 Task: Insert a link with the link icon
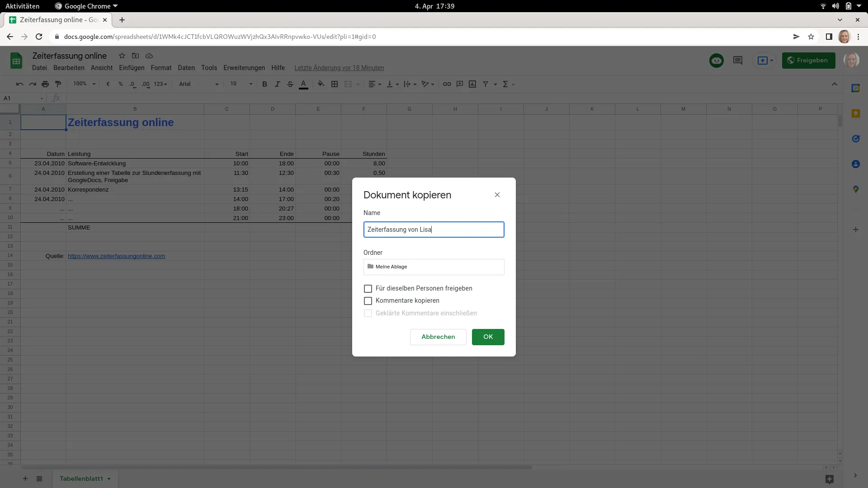coord(447,84)
